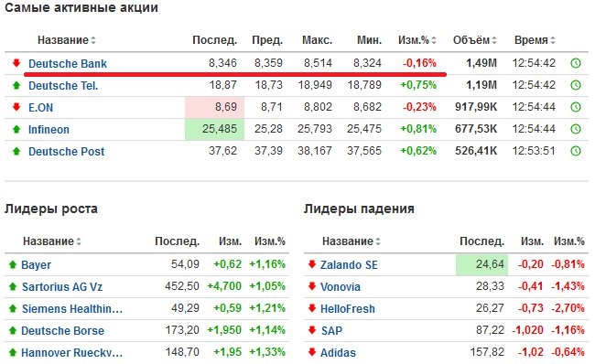The image size is (595, 364).
Task: Sort active stocks by Время column
Action: tap(535, 40)
